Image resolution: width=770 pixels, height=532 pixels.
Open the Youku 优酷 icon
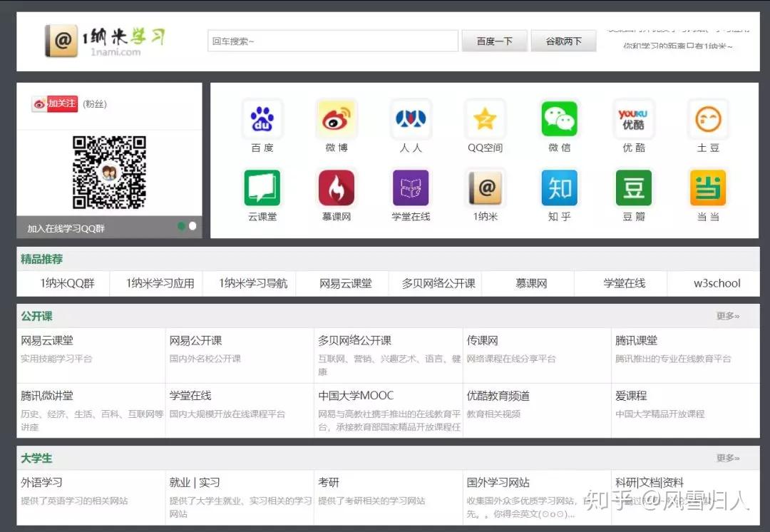(634, 119)
